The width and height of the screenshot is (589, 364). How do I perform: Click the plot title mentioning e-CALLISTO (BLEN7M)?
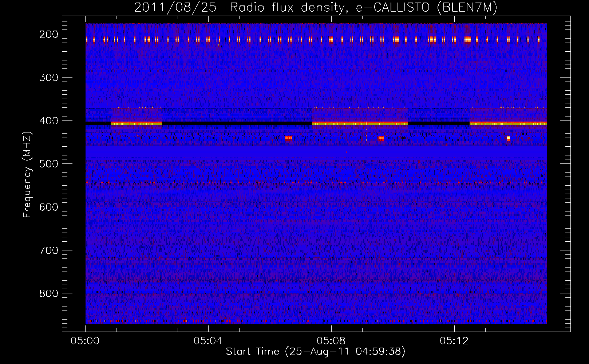(316, 7)
